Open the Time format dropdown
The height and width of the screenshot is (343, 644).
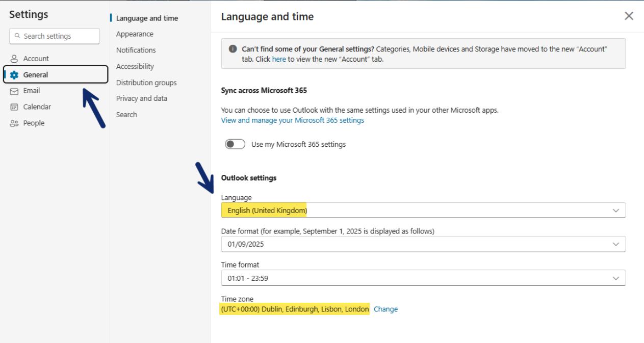(423, 278)
